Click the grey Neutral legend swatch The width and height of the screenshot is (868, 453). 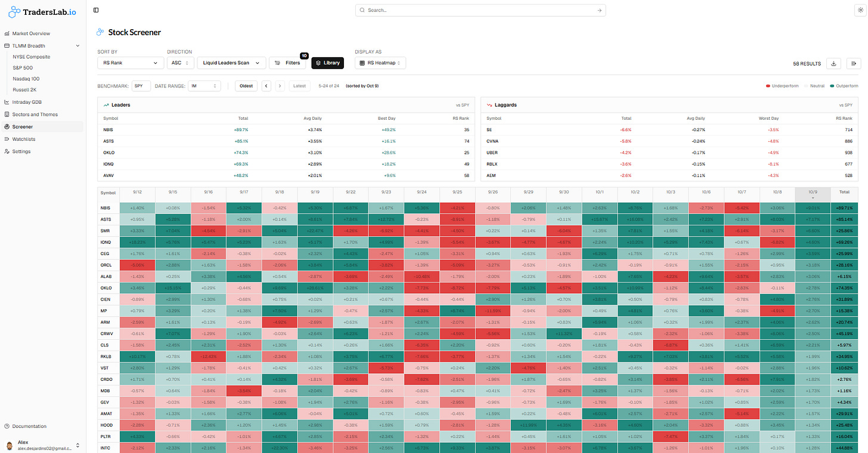pyautogui.click(x=805, y=86)
